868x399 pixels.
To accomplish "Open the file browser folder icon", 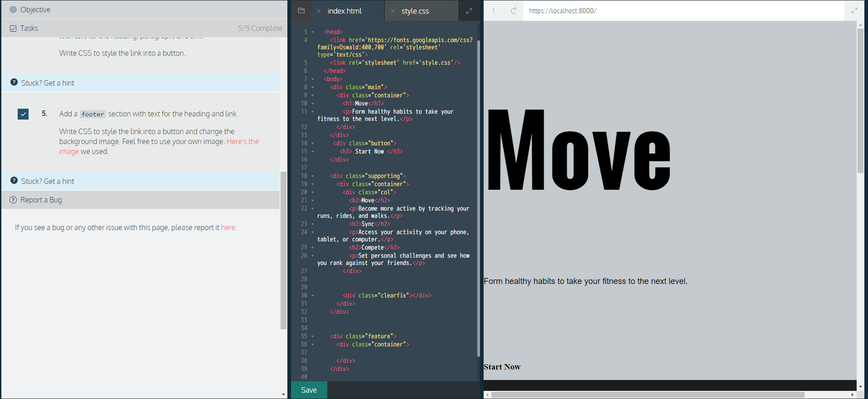I will coord(301,11).
